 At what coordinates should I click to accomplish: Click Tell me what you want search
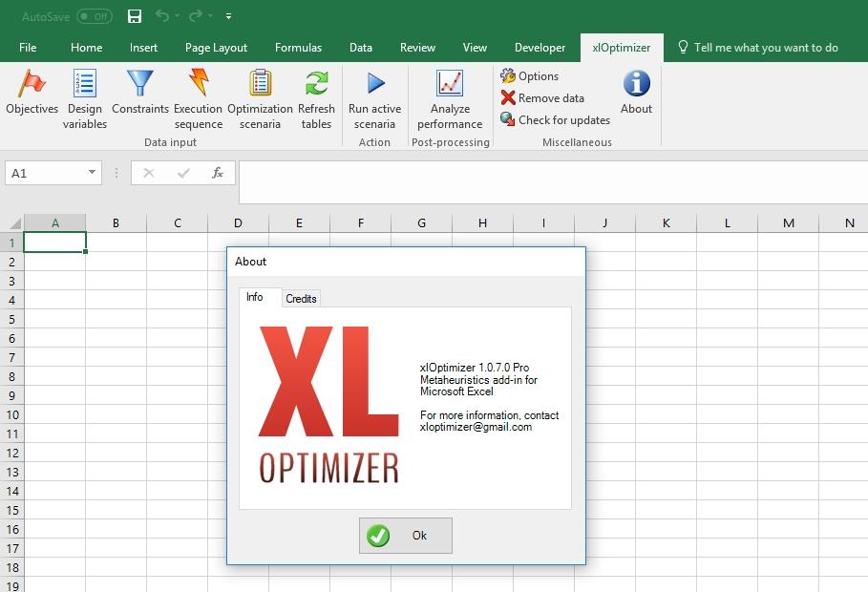point(758,48)
